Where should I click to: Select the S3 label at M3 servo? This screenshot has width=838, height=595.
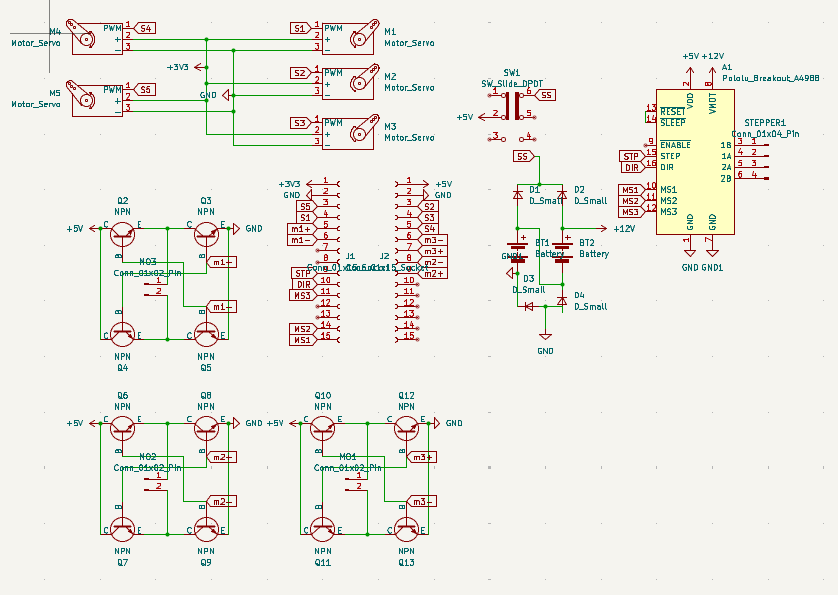[x=299, y=123]
